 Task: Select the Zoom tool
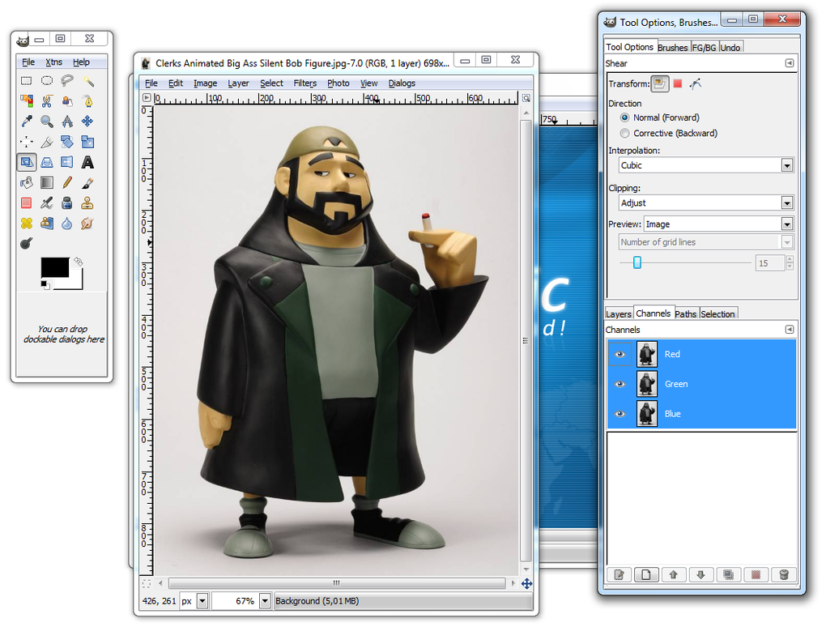click(x=46, y=122)
